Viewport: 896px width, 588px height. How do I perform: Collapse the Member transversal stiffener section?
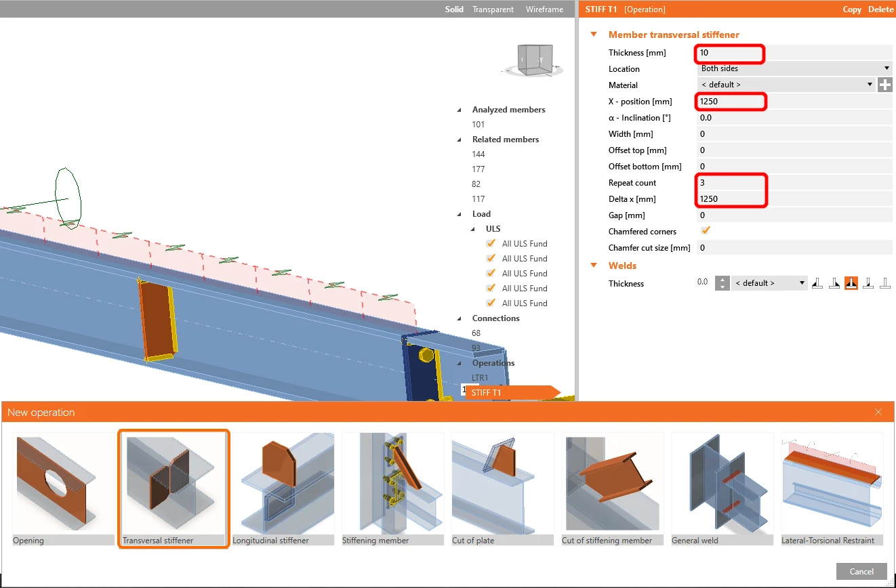[x=594, y=35]
